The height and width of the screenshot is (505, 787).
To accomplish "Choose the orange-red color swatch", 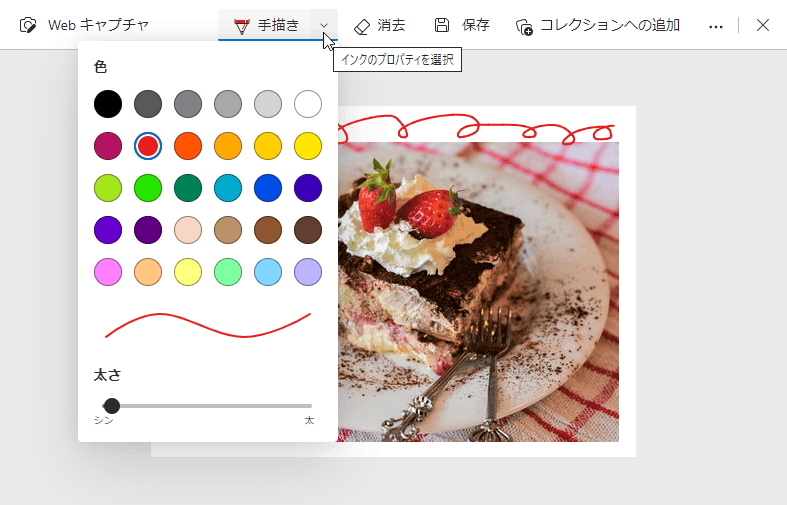I will [188, 146].
